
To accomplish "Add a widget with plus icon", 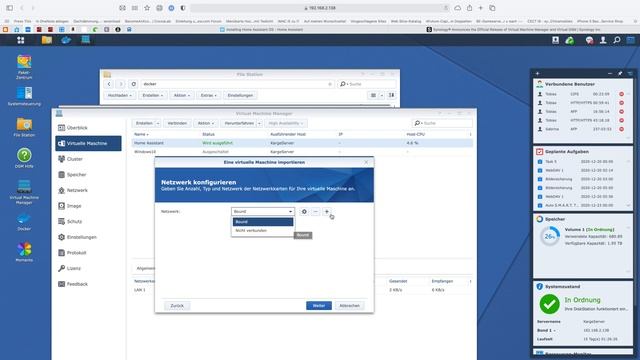I will (538, 73).
